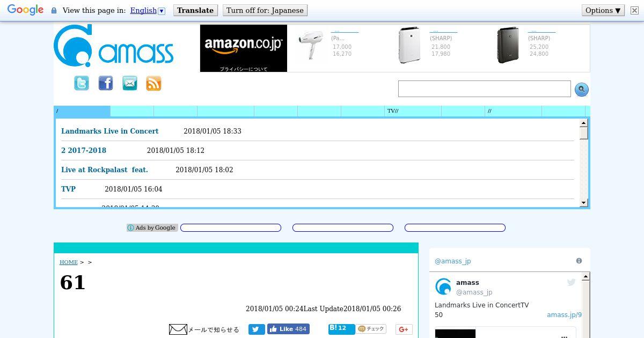Click the article title 61
Screen dimensions: 644x338
[x=72, y=283]
